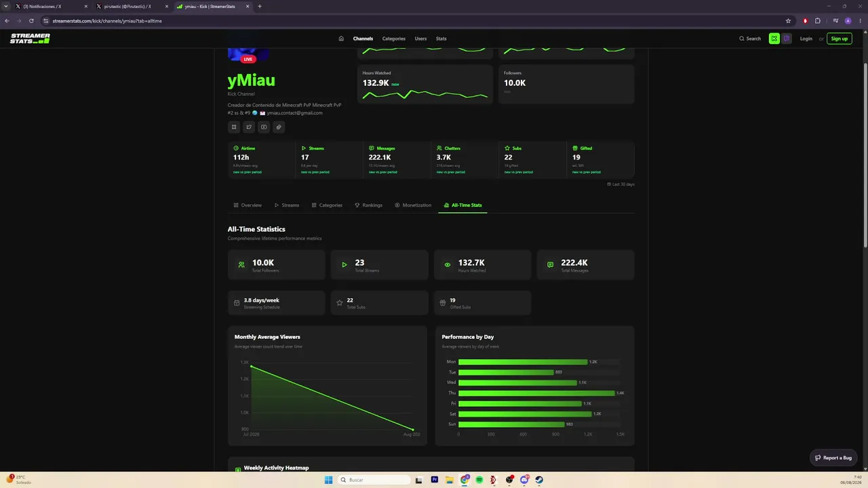Image resolution: width=868 pixels, height=488 pixels.
Task: Click the Sun bar in Performance by Day
Action: [511, 424]
